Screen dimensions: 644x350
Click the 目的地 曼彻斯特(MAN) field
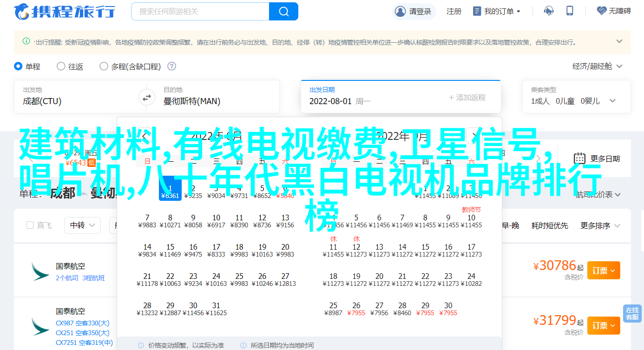tap(217, 97)
